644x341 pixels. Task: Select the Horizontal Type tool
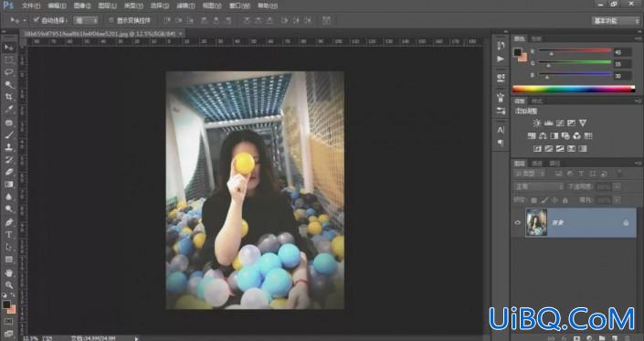click(x=8, y=235)
